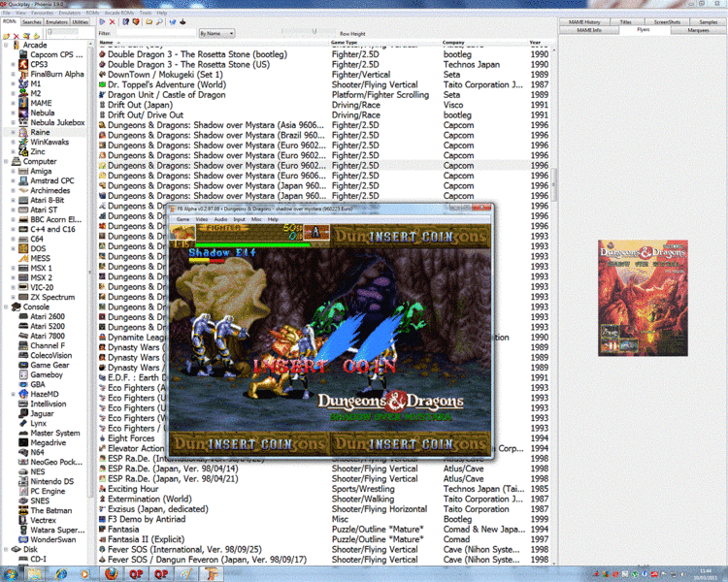The width and height of the screenshot is (728, 582).
Task: Click the blue play/run ROM toolbar icon
Action: [102, 21]
